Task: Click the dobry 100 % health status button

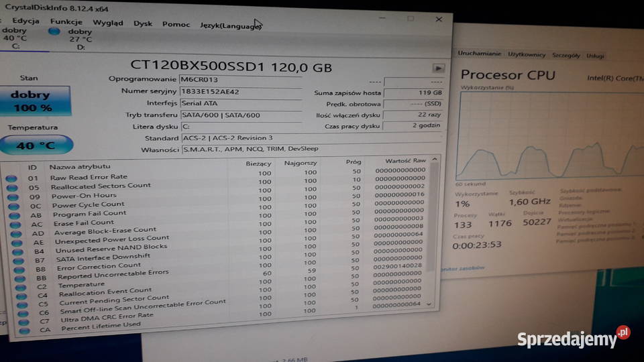Action: [35, 101]
